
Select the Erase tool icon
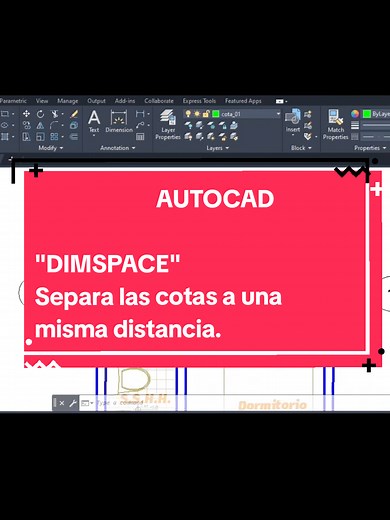(x=74, y=114)
